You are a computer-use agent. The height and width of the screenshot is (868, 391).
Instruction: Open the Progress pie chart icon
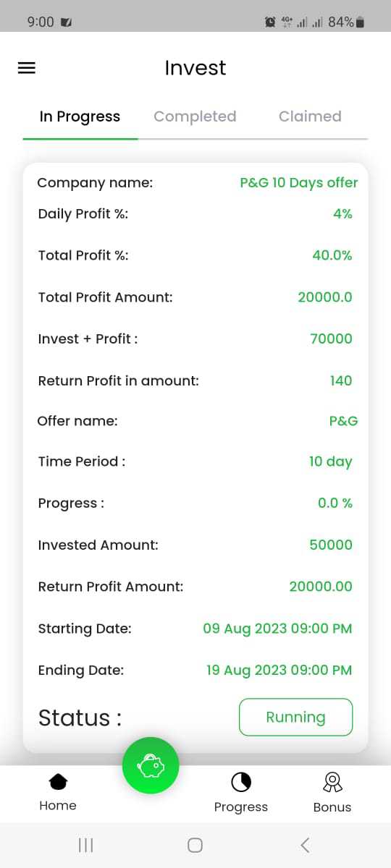[241, 782]
